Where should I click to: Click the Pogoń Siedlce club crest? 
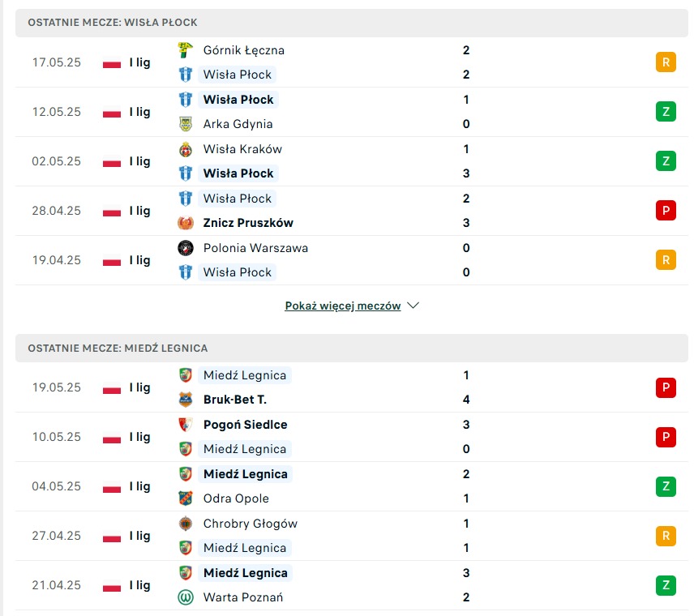click(x=186, y=425)
